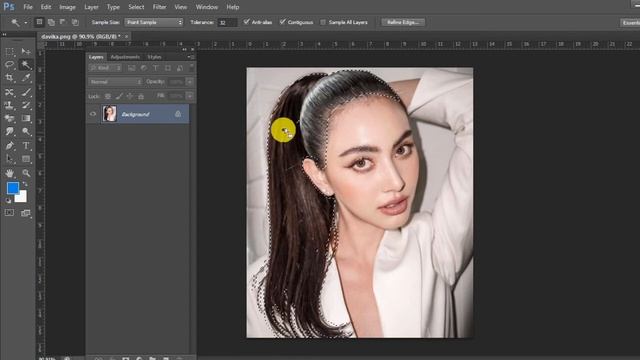Select the Patch healing tool

(9, 92)
